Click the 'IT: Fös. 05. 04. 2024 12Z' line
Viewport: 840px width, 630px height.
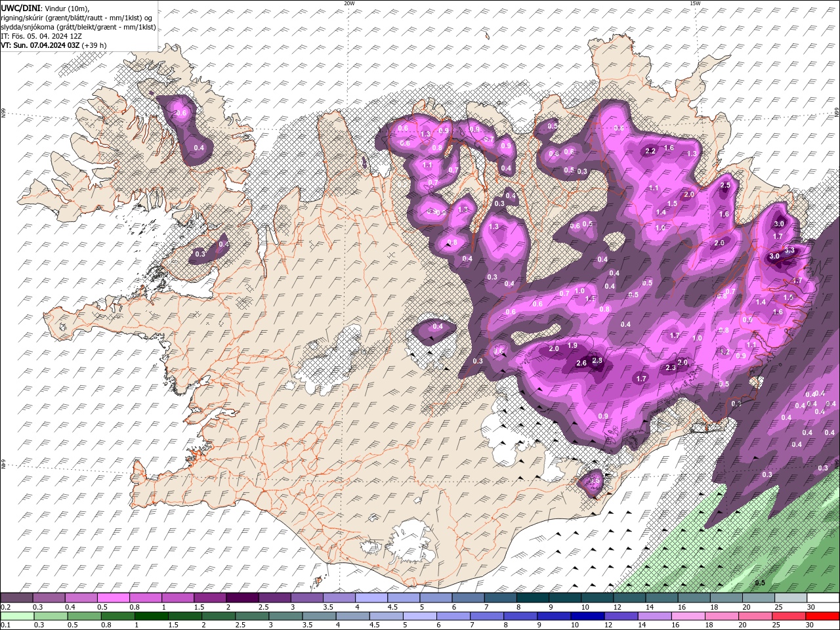coord(40,36)
